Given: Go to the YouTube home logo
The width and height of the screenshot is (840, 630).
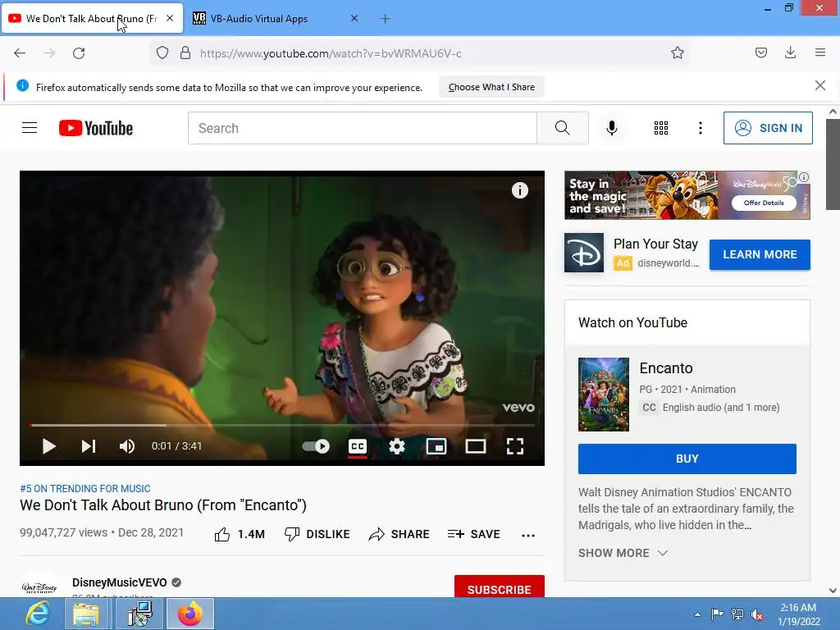Looking at the screenshot, I should pyautogui.click(x=96, y=128).
